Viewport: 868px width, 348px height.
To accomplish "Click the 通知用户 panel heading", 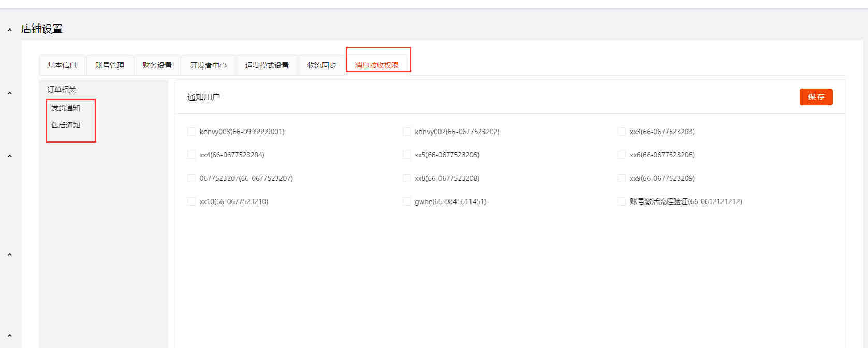I will pyautogui.click(x=203, y=97).
